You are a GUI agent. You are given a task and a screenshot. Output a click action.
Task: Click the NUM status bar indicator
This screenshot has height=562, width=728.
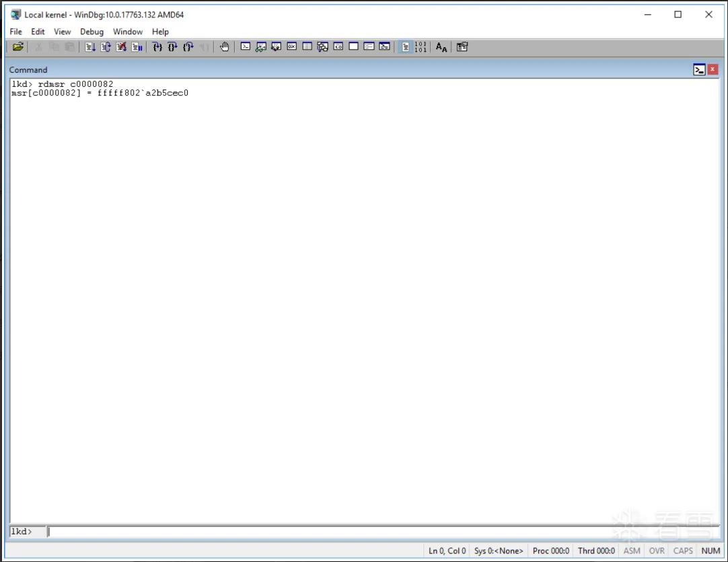click(711, 551)
